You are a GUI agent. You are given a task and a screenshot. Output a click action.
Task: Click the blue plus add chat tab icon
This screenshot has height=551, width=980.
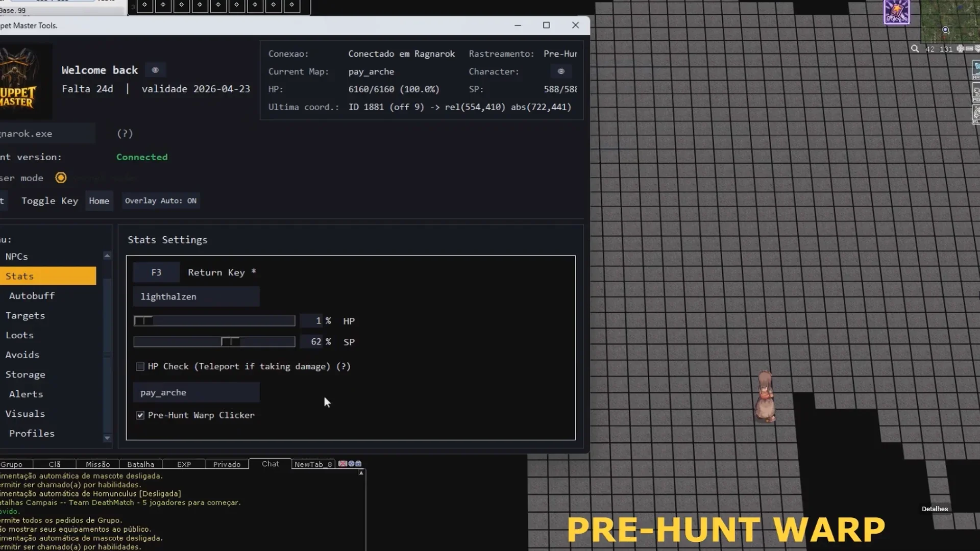(x=351, y=464)
